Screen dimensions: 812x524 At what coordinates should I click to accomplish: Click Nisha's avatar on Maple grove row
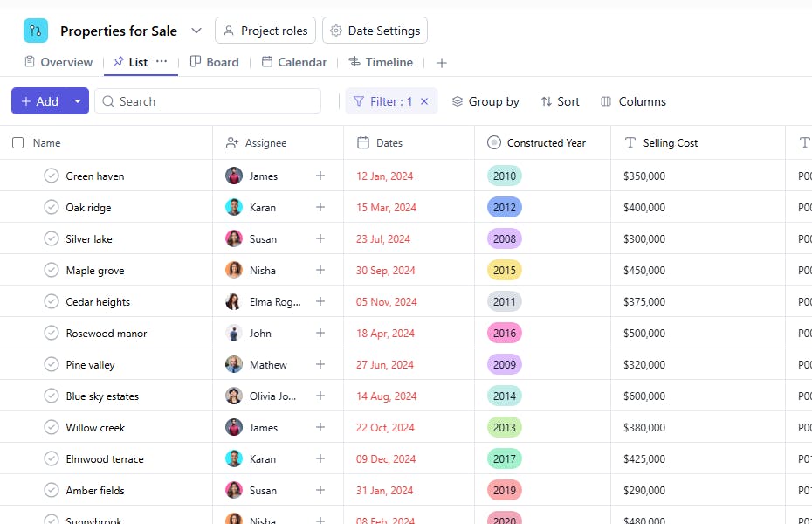pos(234,270)
